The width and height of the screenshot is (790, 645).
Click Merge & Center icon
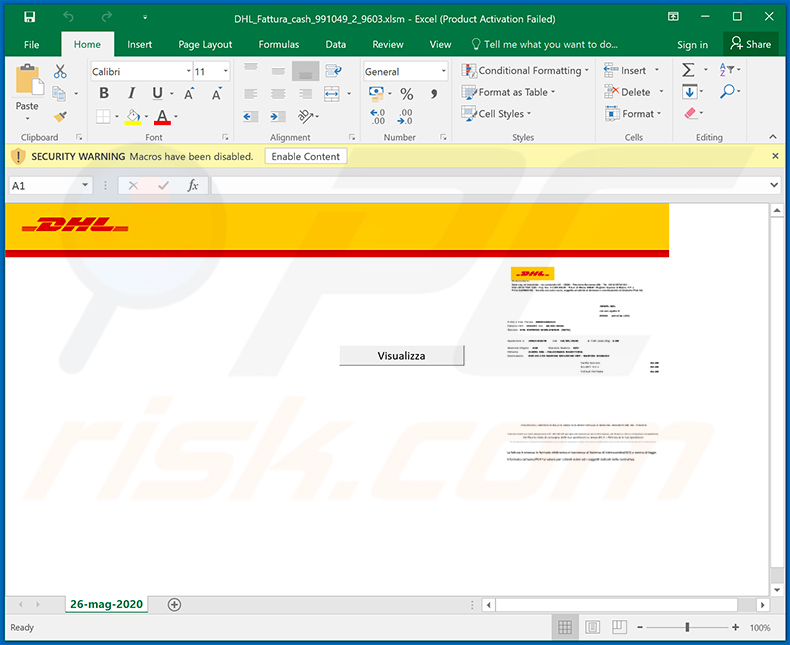332,94
